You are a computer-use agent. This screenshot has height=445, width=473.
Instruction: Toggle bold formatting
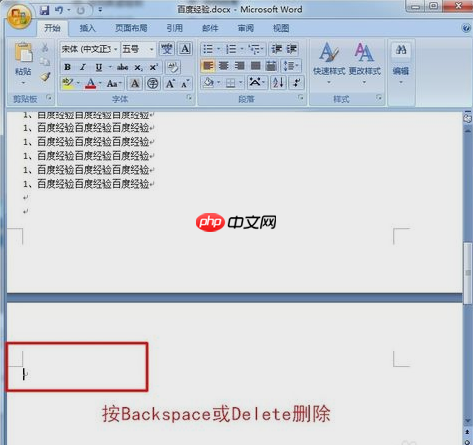pyautogui.click(x=67, y=67)
